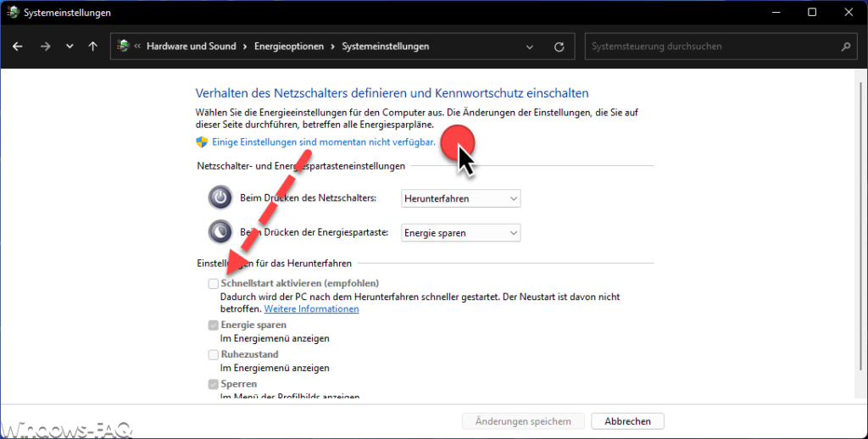The width and height of the screenshot is (868, 439).
Task: Open the address bar history dropdown
Action: tap(530, 47)
